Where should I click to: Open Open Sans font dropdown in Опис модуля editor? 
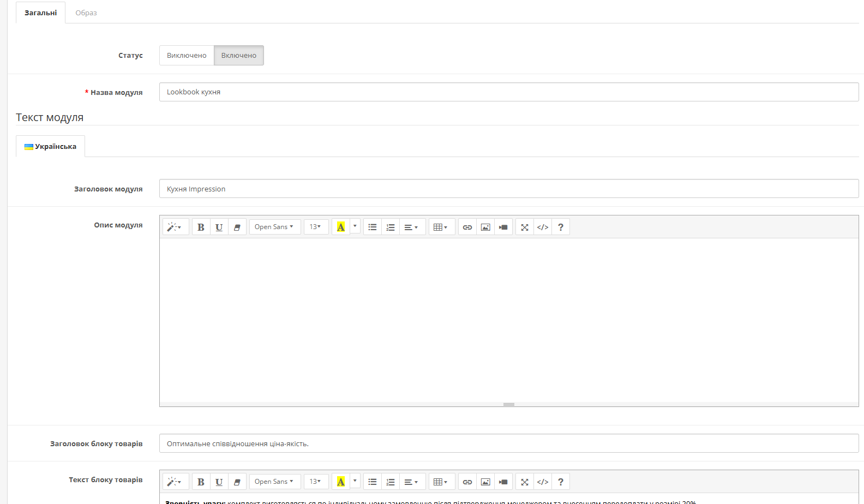275,227
